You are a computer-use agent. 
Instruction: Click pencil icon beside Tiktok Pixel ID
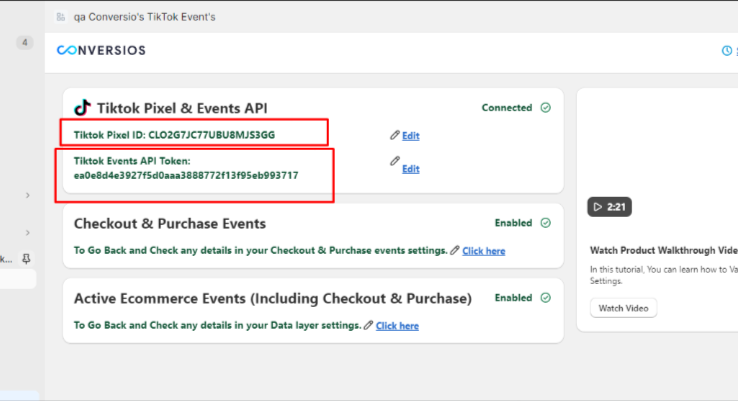tap(394, 135)
